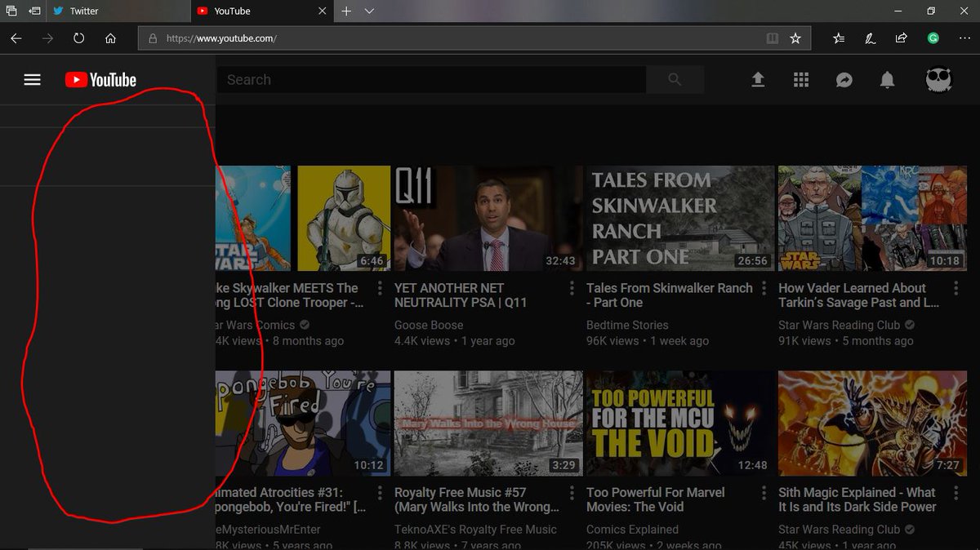980x550 pixels.
Task: Open Tales From Skinwalker Ranch thumbnail
Action: (679, 219)
